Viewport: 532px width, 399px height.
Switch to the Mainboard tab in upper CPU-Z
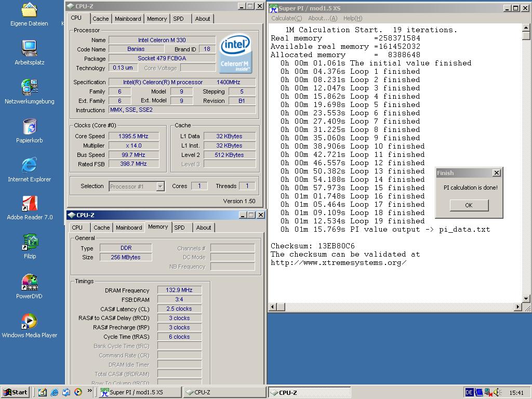pyautogui.click(x=128, y=19)
